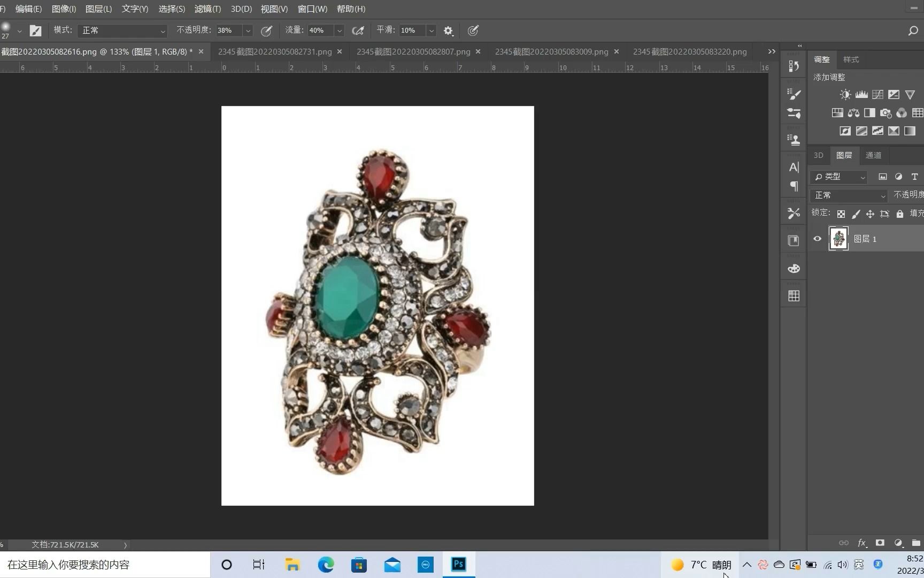This screenshot has height=578, width=924.
Task: Add an Invert adjustment
Action: click(x=845, y=131)
